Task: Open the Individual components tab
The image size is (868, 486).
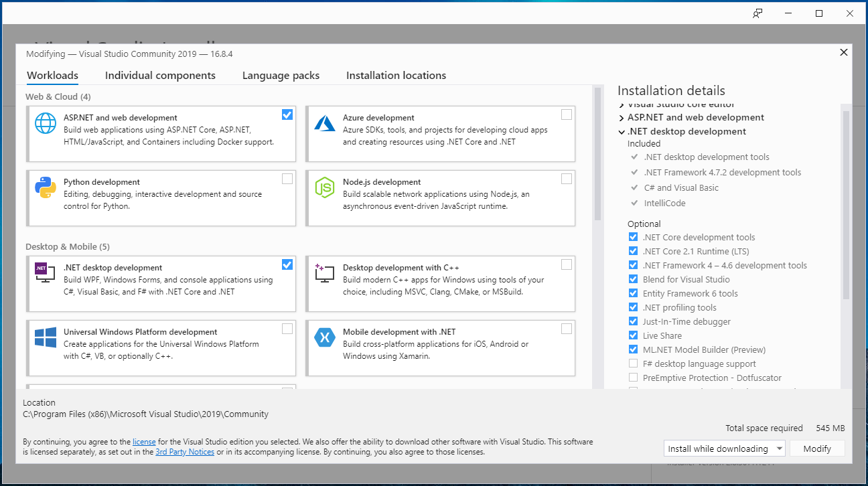Action: [160, 76]
